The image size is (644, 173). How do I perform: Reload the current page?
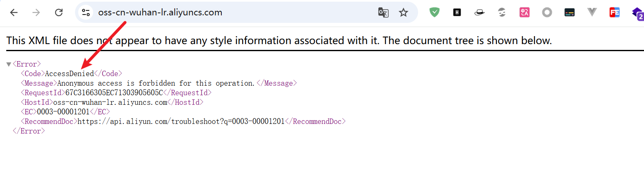pos(59,12)
